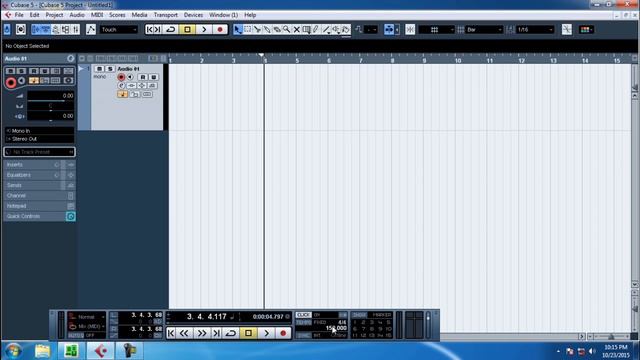Screen dimensions: 640x360
Task: Click Record in the transport panel
Action: tap(283, 333)
